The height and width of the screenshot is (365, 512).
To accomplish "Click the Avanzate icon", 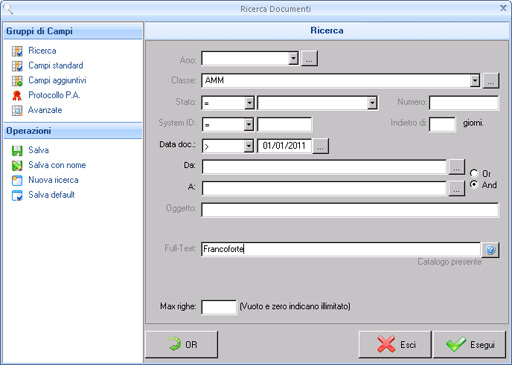I will click(17, 110).
